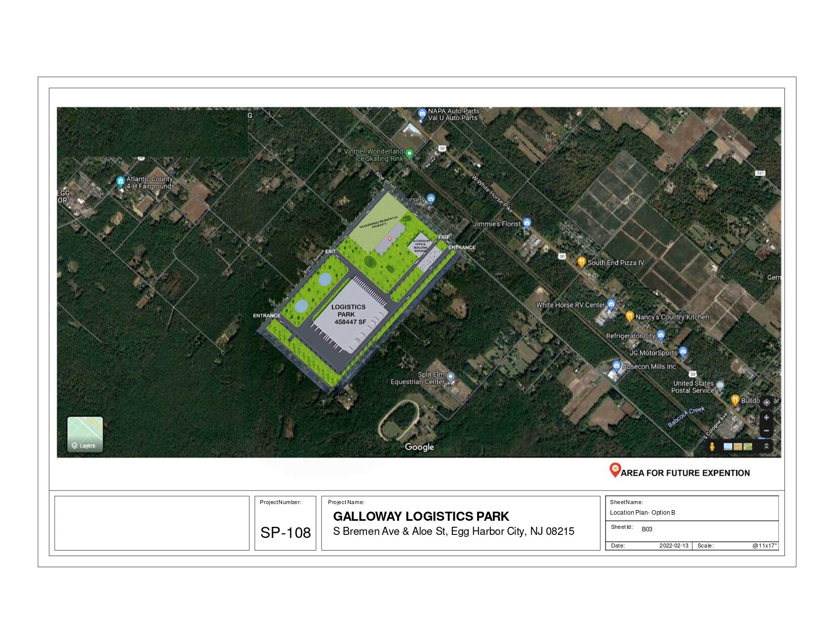Click the Split Elm Equestrian Center pin

(450, 377)
